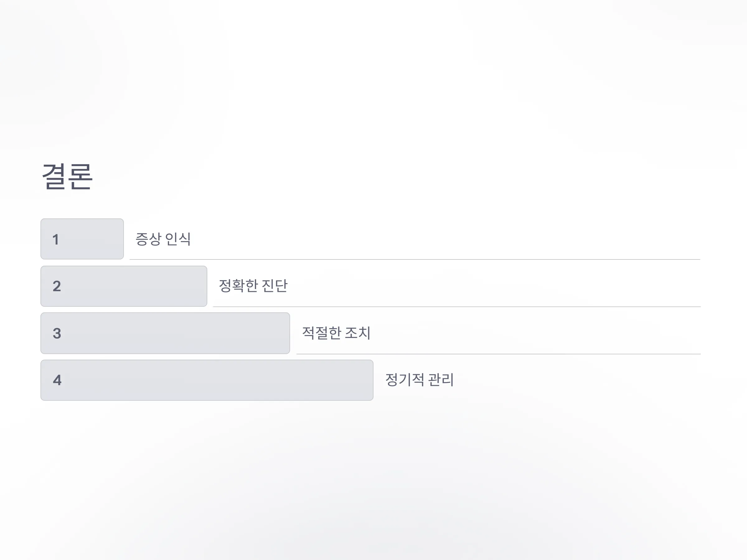Screen dimensions: 747x560
Task: Select the word 증상 beside bar 1
Action: point(148,239)
